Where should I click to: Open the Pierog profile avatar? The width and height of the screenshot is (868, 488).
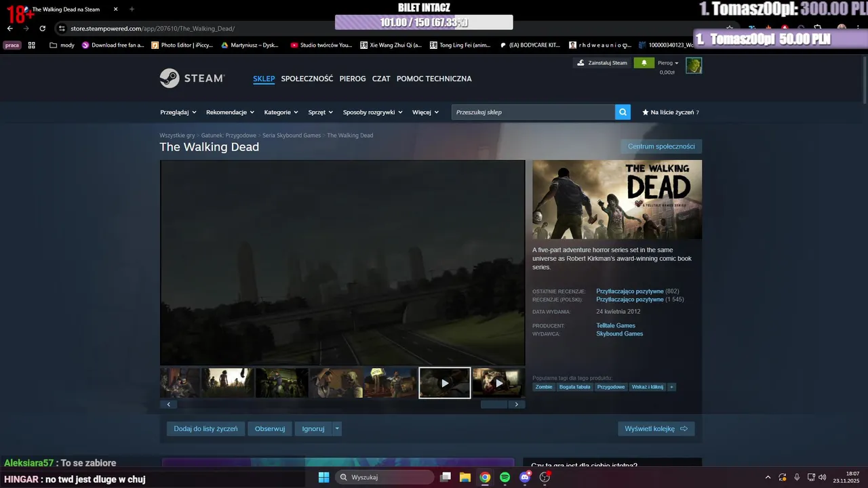coord(694,65)
